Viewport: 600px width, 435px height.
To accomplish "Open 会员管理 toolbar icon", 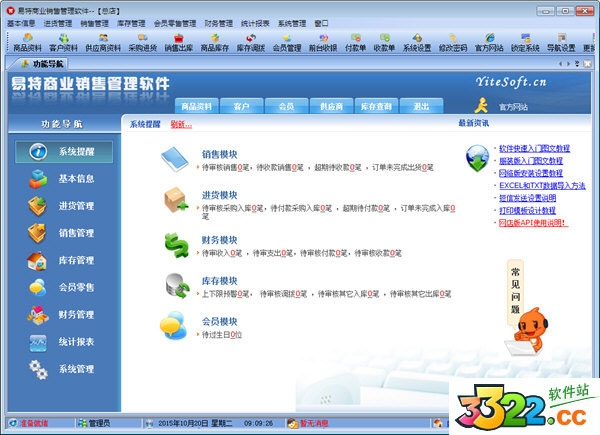I will tap(287, 42).
